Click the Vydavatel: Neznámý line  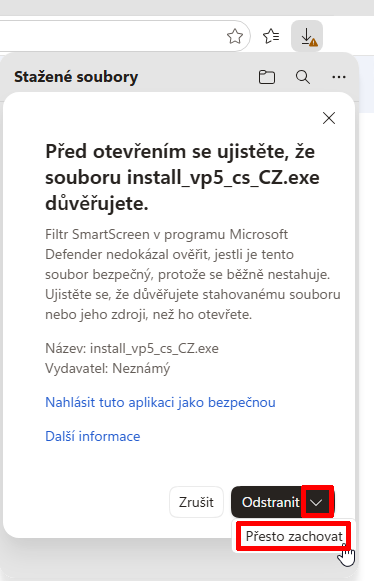(107, 368)
